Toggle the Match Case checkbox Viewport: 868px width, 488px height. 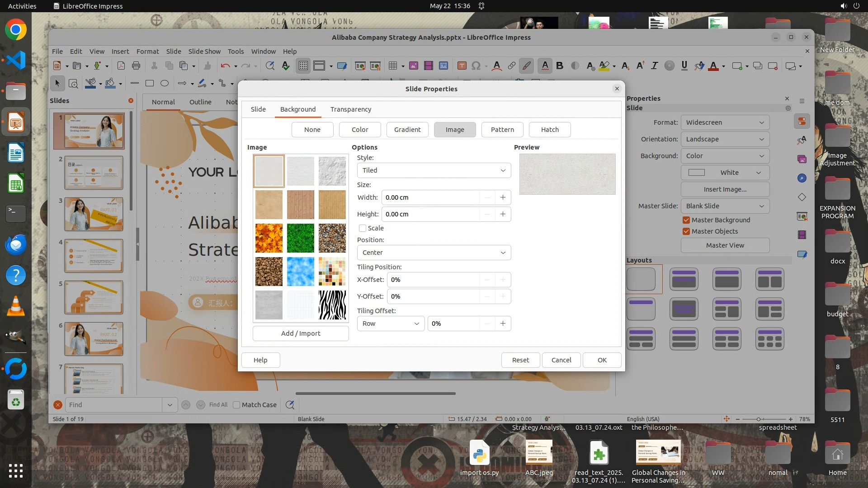pos(236,405)
